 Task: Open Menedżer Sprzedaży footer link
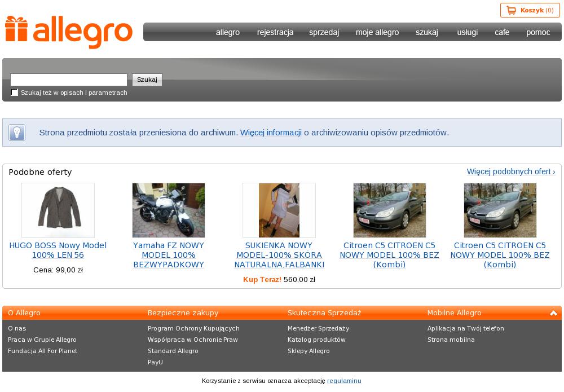(318, 328)
